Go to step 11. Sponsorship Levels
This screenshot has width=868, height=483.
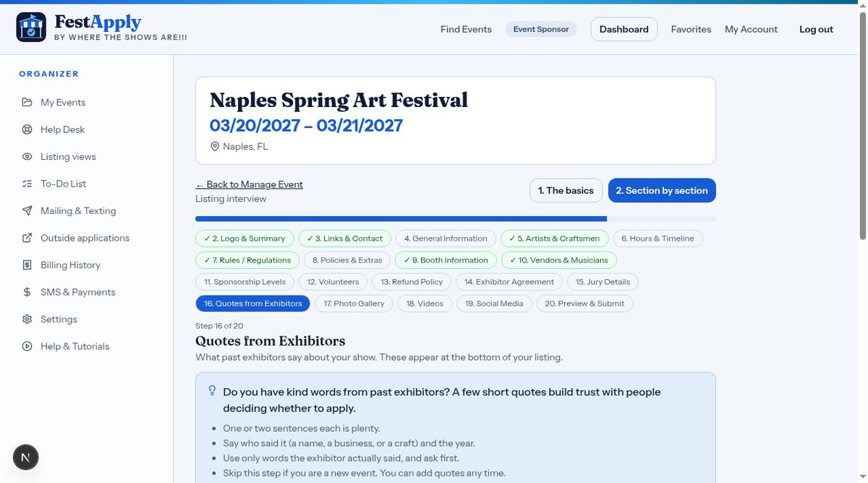244,282
